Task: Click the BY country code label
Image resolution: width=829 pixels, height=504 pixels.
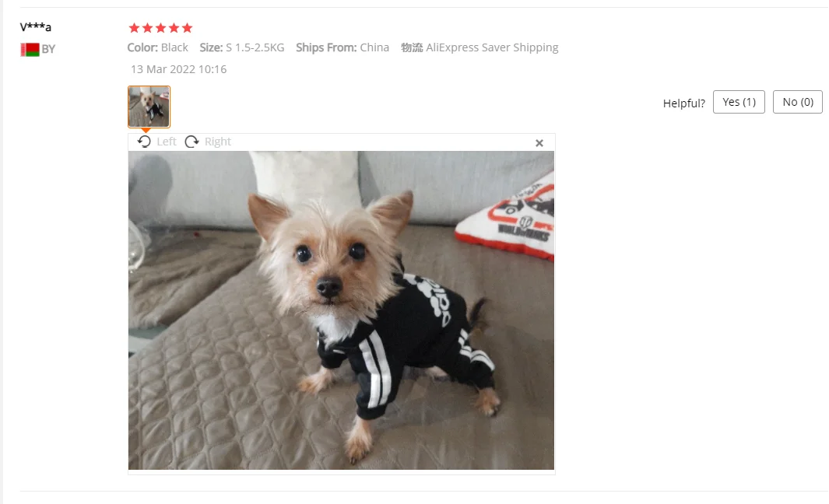Action: 48,49
